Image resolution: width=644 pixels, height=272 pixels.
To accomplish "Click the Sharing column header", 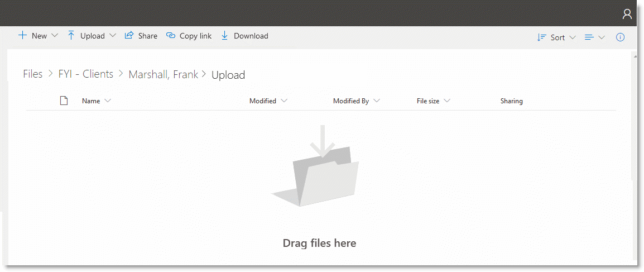I will tap(511, 101).
